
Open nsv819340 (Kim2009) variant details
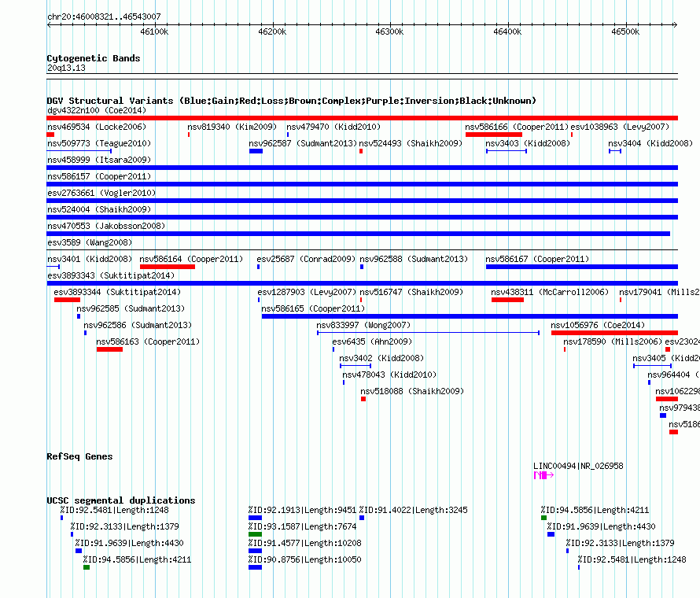click(232, 127)
